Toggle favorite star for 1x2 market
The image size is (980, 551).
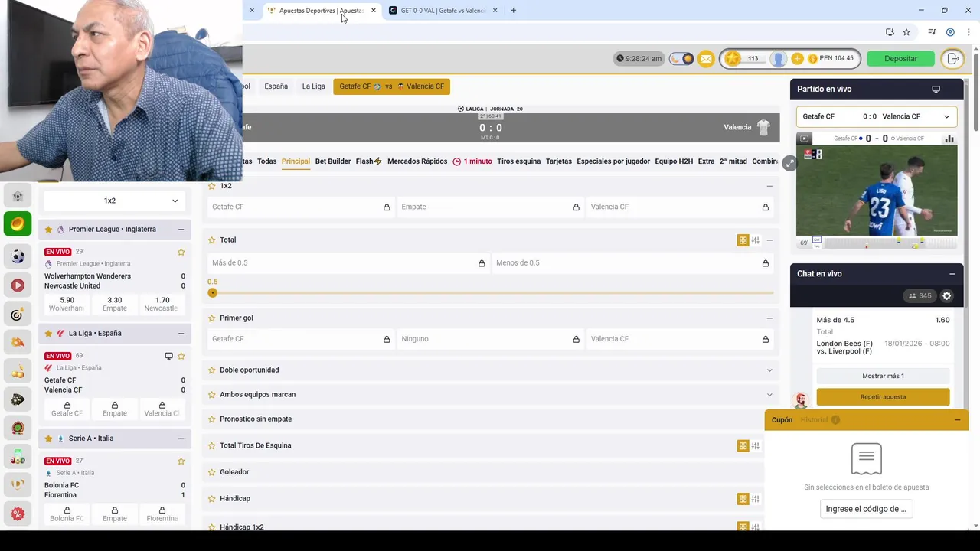(212, 186)
